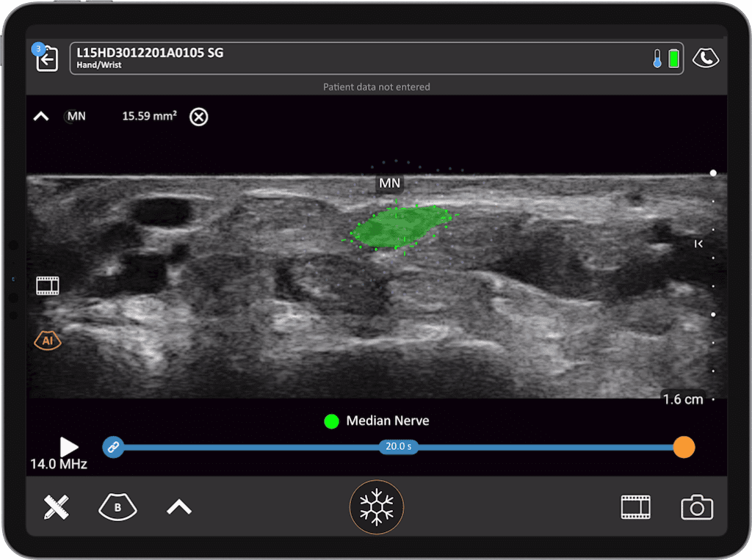Select the MN label on the nerve
Screen dimensions: 752x560
389,183
